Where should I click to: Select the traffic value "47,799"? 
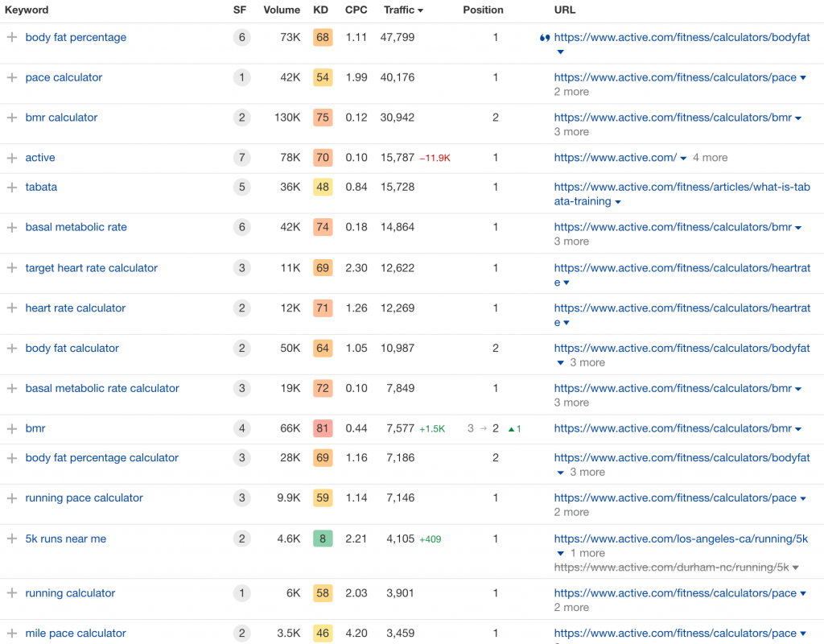tap(398, 37)
